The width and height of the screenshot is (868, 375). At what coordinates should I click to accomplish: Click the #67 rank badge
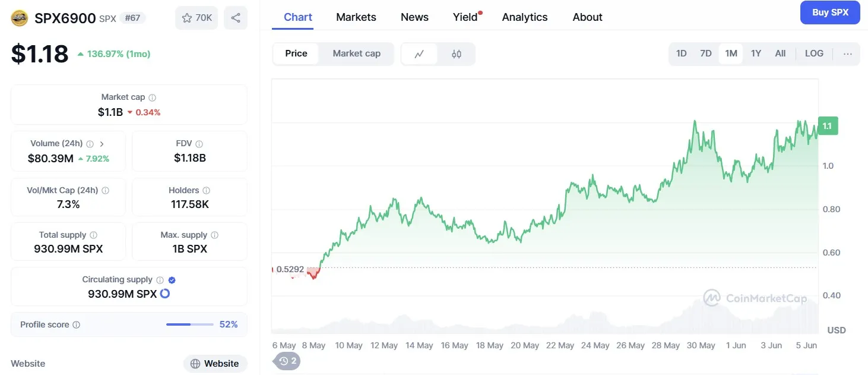coord(132,18)
